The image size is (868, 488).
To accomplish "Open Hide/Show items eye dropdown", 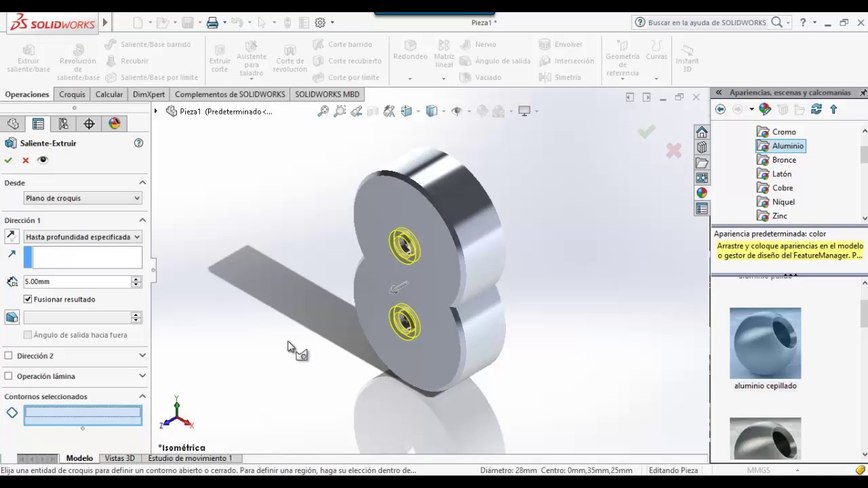I will click(x=457, y=111).
